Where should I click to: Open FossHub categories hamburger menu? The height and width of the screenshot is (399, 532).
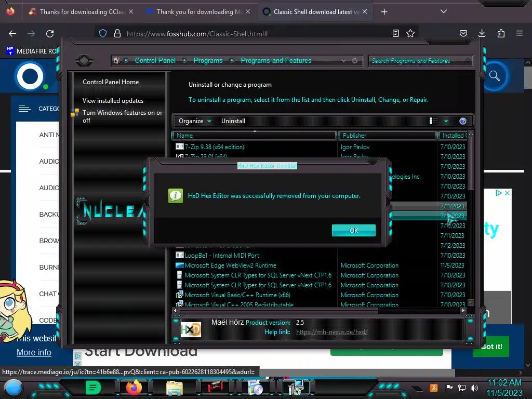tap(25, 109)
